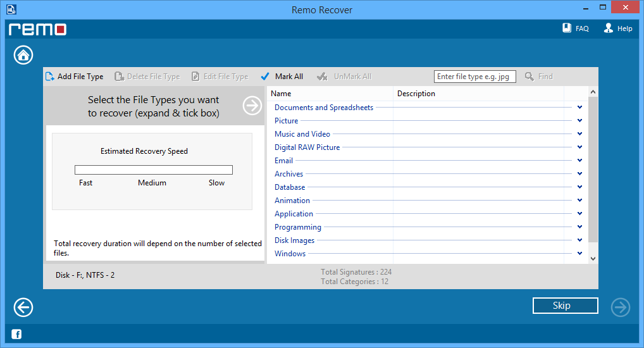
Task: Click Mark All text
Action: tap(289, 77)
